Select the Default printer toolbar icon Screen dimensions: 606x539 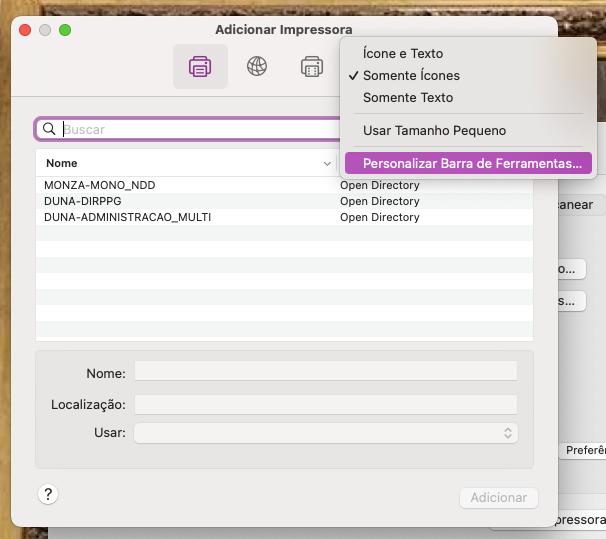(200, 67)
